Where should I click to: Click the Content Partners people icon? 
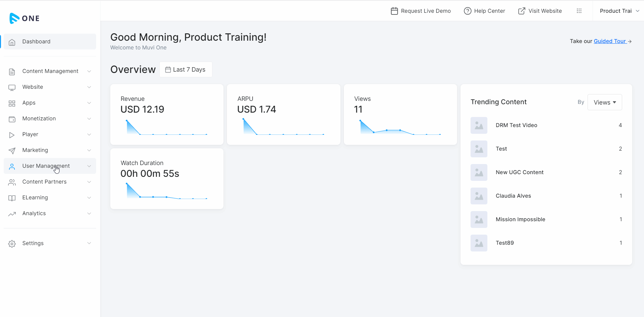click(12, 182)
